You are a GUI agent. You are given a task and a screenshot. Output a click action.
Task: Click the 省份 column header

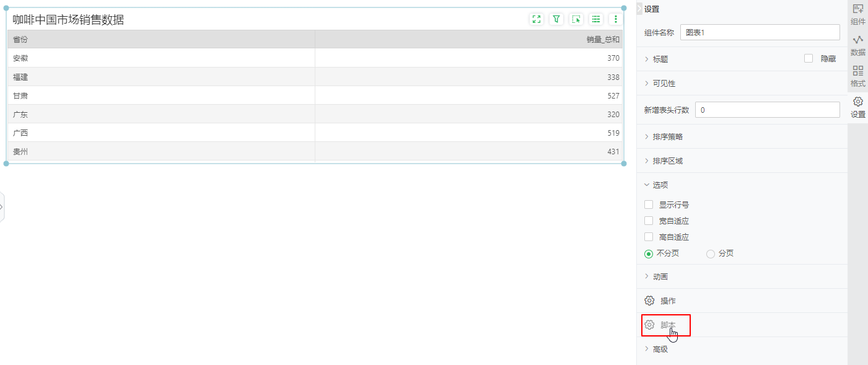pyautogui.click(x=20, y=40)
